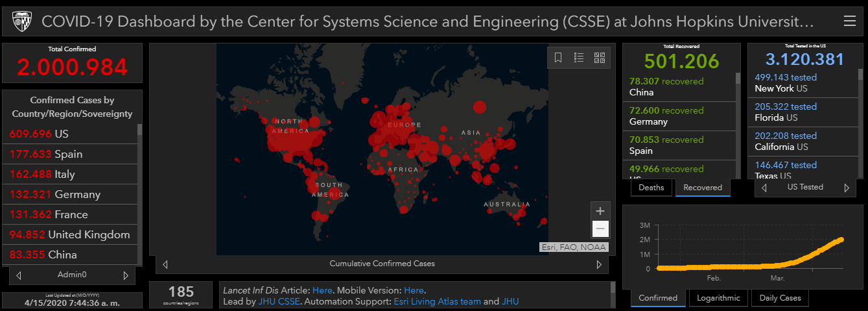Zoom in on the map with plus button
The height and width of the screenshot is (311, 868).
[600, 211]
